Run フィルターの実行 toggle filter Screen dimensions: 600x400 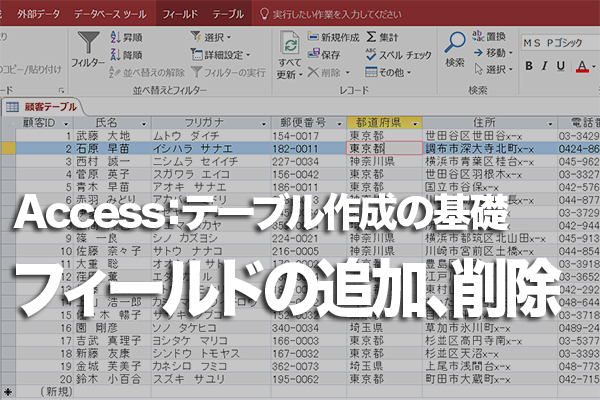click(x=228, y=72)
